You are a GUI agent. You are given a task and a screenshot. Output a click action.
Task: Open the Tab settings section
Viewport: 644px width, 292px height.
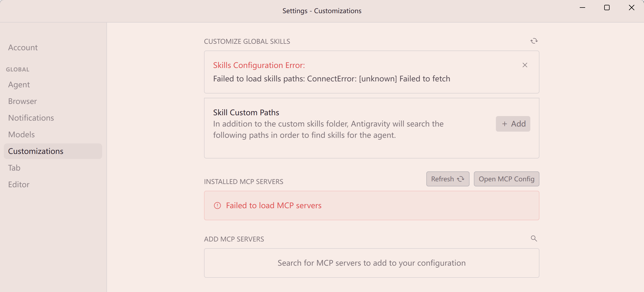[x=14, y=168]
